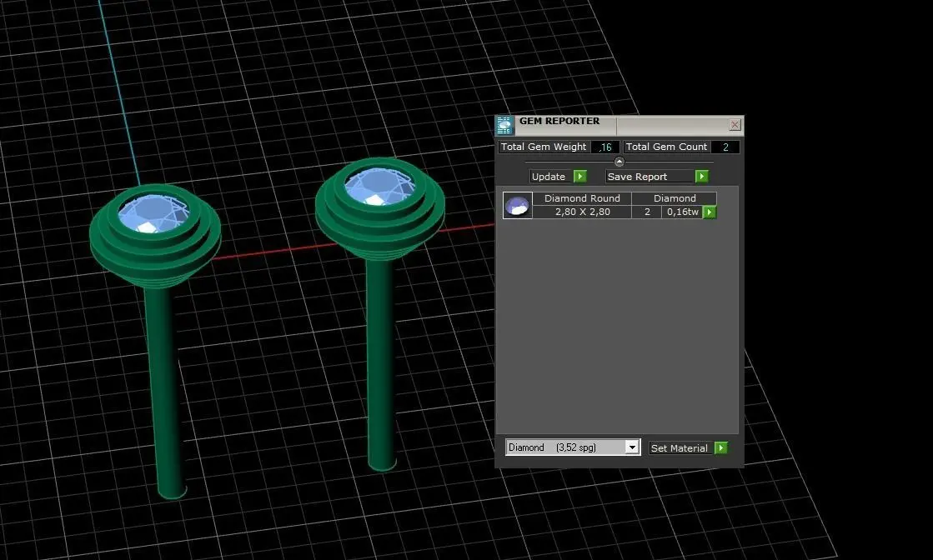Click the Diamond material cell in the gem row
The height and width of the screenshot is (560, 933).
pyautogui.click(x=675, y=198)
